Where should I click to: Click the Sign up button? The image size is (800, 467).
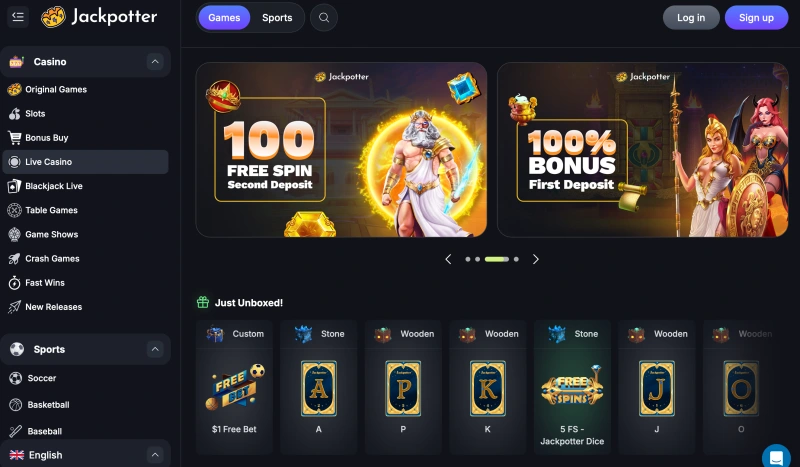756,18
